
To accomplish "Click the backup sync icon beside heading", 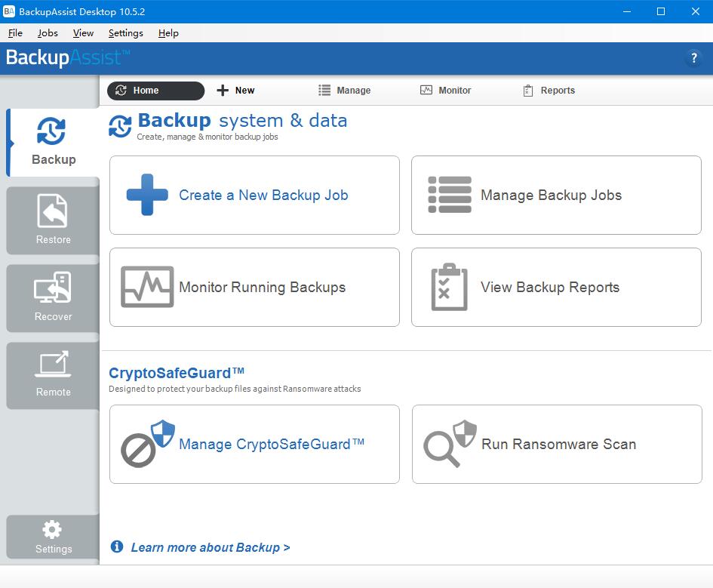I will 121,126.
